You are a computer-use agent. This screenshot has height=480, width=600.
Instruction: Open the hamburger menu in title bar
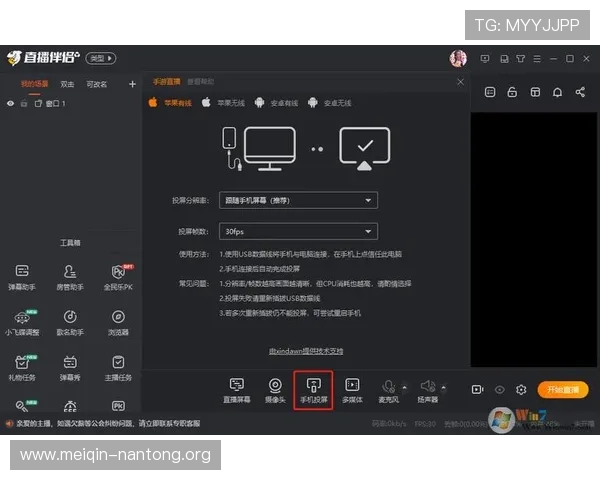(537, 59)
